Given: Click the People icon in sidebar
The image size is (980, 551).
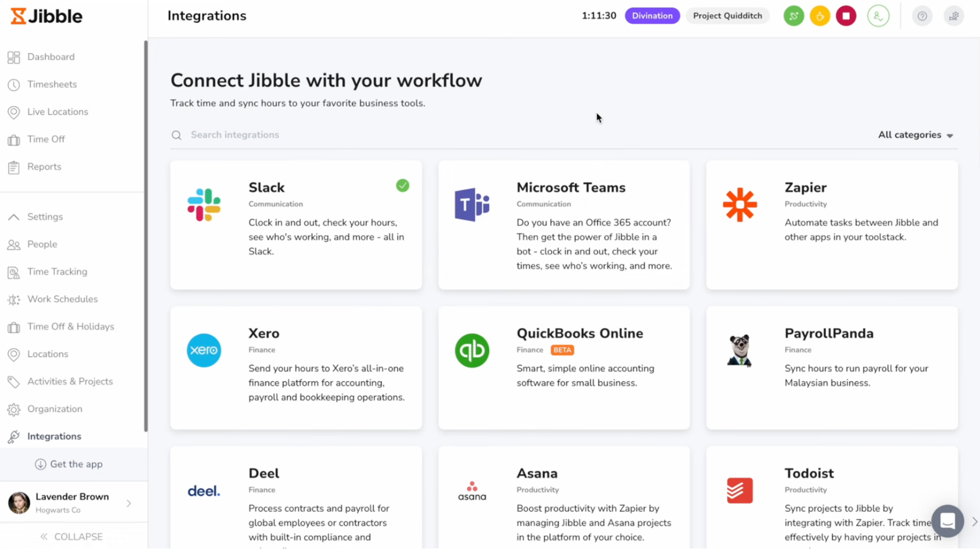Looking at the screenshot, I should tap(14, 245).
